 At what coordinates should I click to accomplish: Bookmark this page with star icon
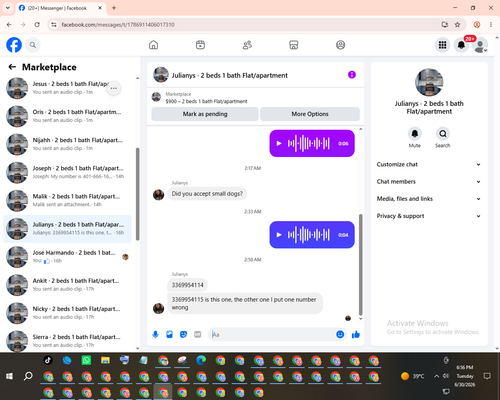click(457, 25)
